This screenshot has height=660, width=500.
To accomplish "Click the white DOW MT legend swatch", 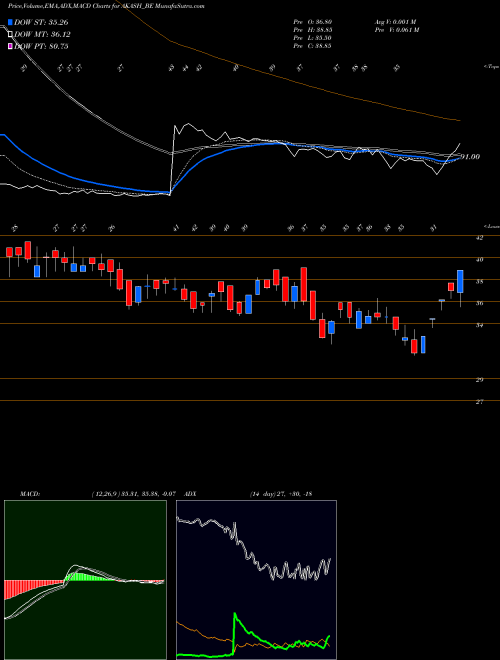I will coord(11,35).
